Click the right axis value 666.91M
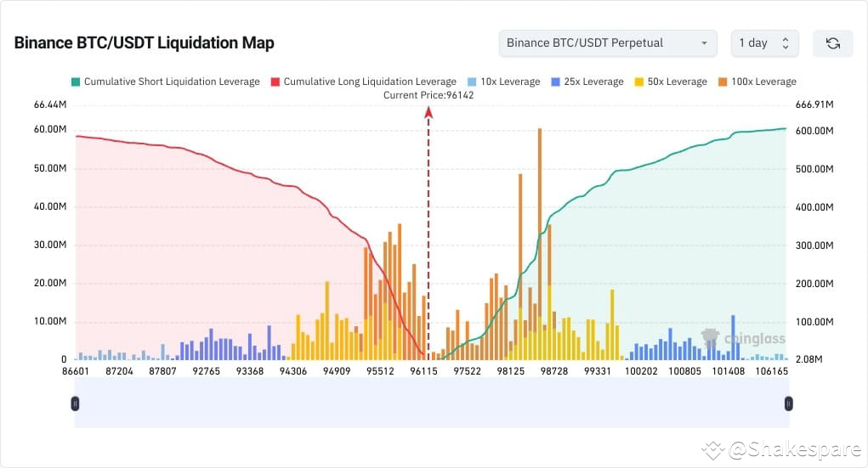The height and width of the screenshot is (468, 868). (814, 104)
